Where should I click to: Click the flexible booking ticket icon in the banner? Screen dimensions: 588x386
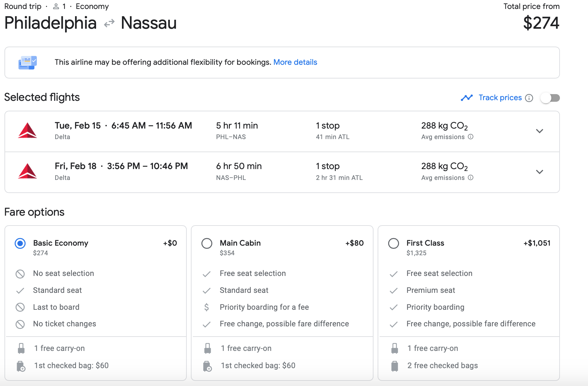27,63
